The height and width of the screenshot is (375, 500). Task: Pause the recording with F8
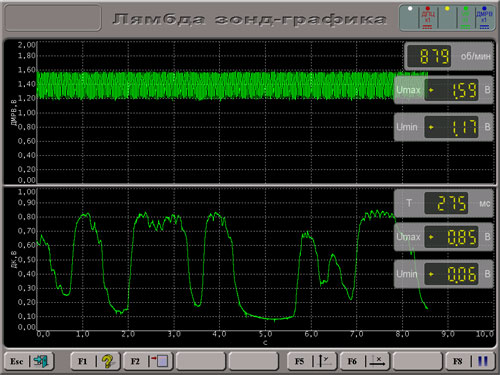(x=470, y=361)
